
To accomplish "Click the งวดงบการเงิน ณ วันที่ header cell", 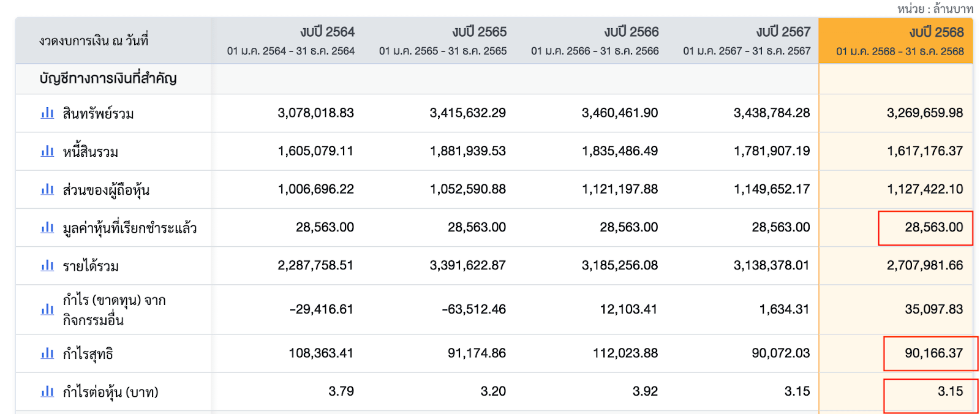I will pos(94,41).
